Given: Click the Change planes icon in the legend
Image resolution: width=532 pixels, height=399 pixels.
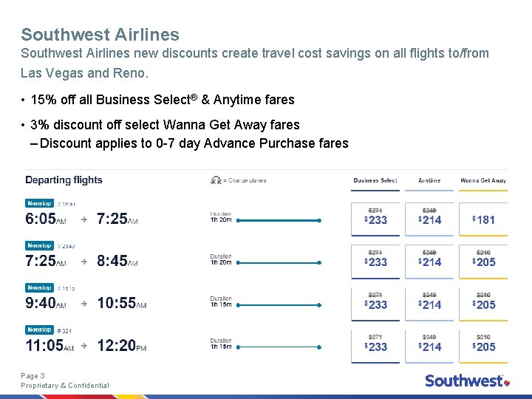Looking at the screenshot, I should (x=216, y=180).
